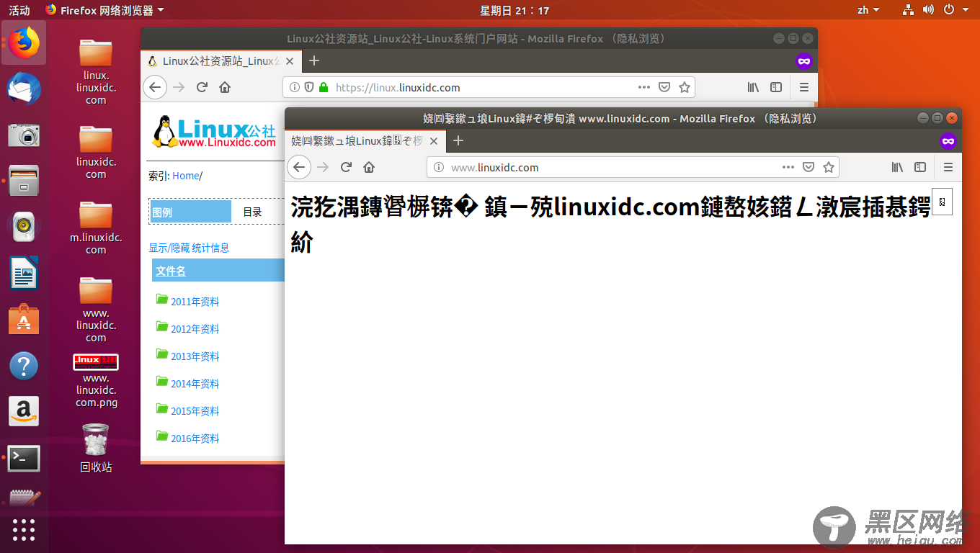Select the m.linuxidc.com desktop folder
The width and height of the screenshot is (980, 553).
(x=96, y=228)
